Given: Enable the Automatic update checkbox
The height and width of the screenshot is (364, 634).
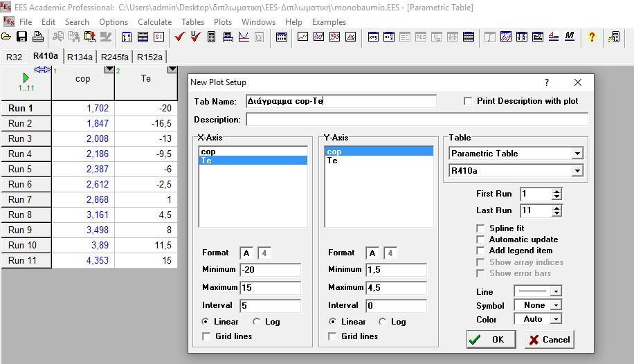Looking at the screenshot, I should point(480,239).
